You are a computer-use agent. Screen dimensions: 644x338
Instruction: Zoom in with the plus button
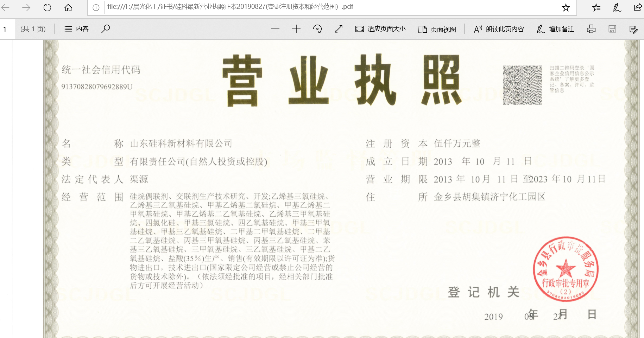click(296, 29)
